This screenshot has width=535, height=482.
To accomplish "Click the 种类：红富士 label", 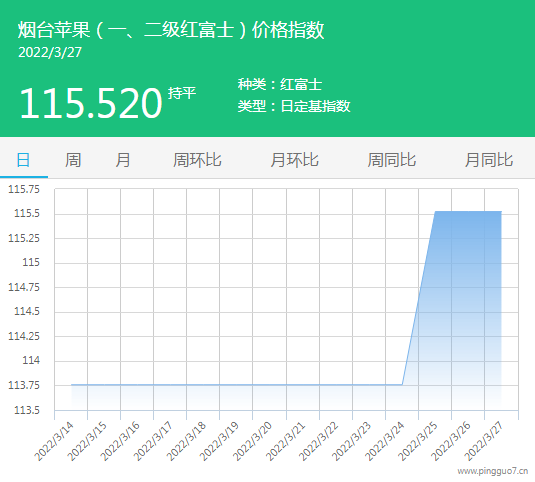I will tap(280, 84).
